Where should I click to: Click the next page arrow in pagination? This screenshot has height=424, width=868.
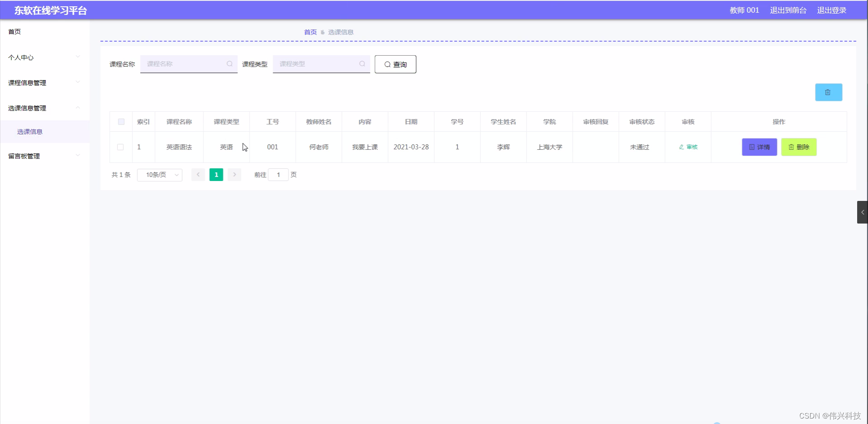pyautogui.click(x=234, y=175)
